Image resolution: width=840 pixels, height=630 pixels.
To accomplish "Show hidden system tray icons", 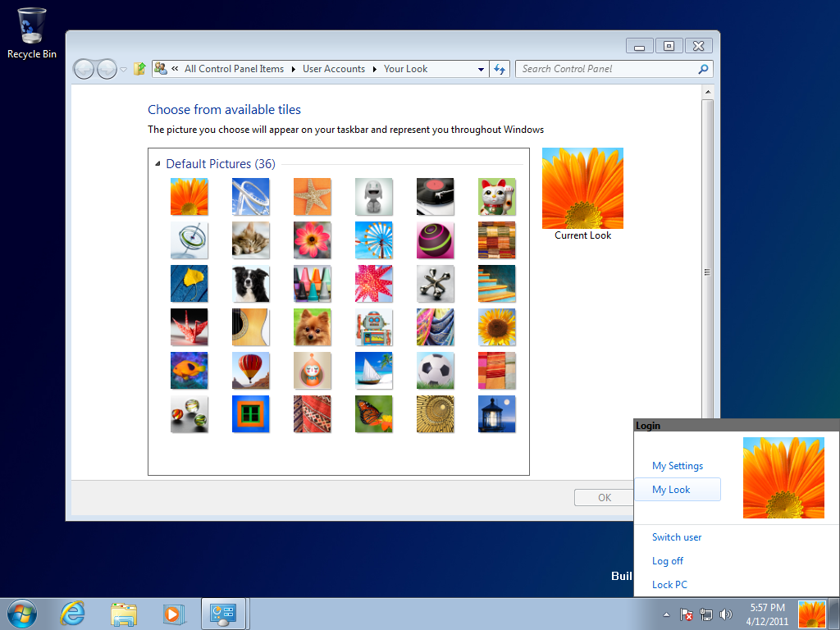I will [666, 614].
